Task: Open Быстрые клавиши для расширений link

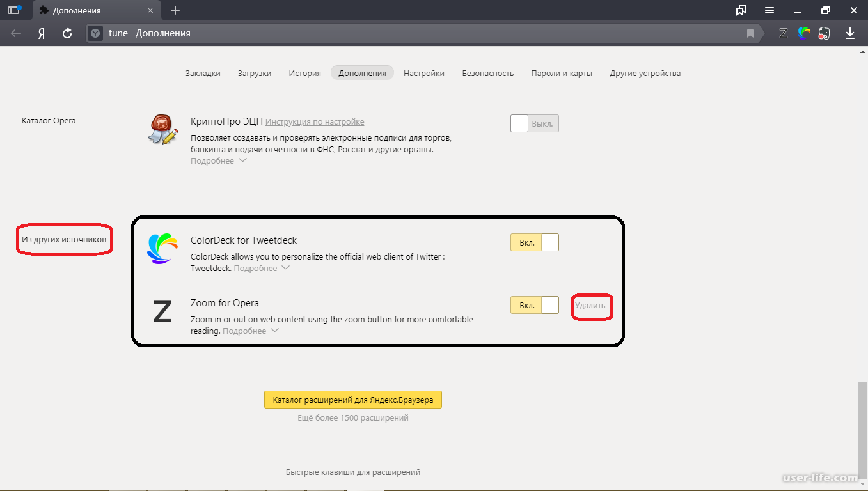Action: point(353,472)
